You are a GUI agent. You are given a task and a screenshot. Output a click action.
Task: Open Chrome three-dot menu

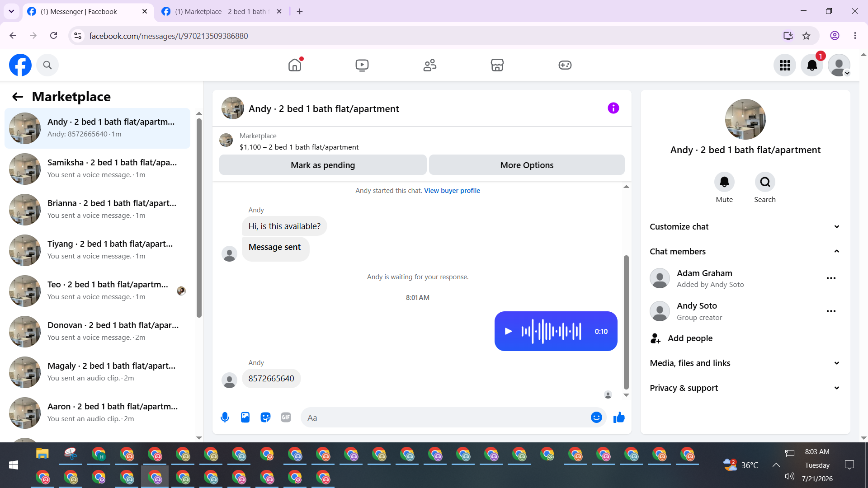point(855,36)
